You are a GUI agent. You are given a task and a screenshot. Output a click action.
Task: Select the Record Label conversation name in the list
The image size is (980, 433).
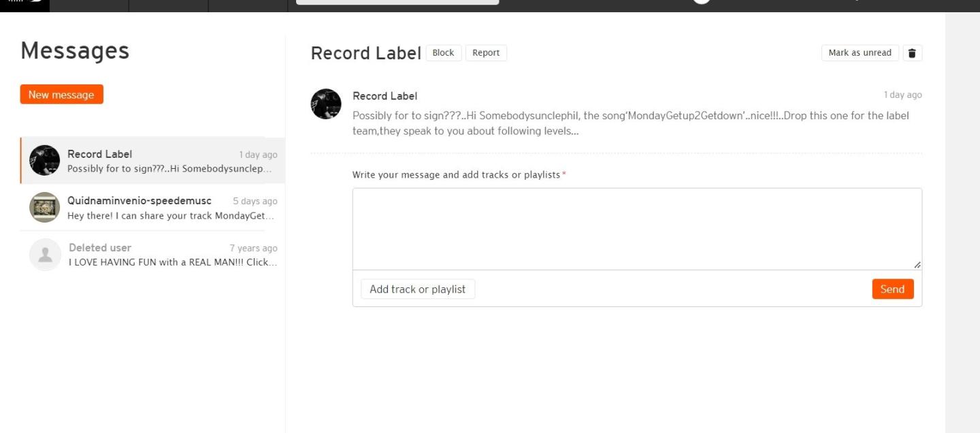point(99,154)
